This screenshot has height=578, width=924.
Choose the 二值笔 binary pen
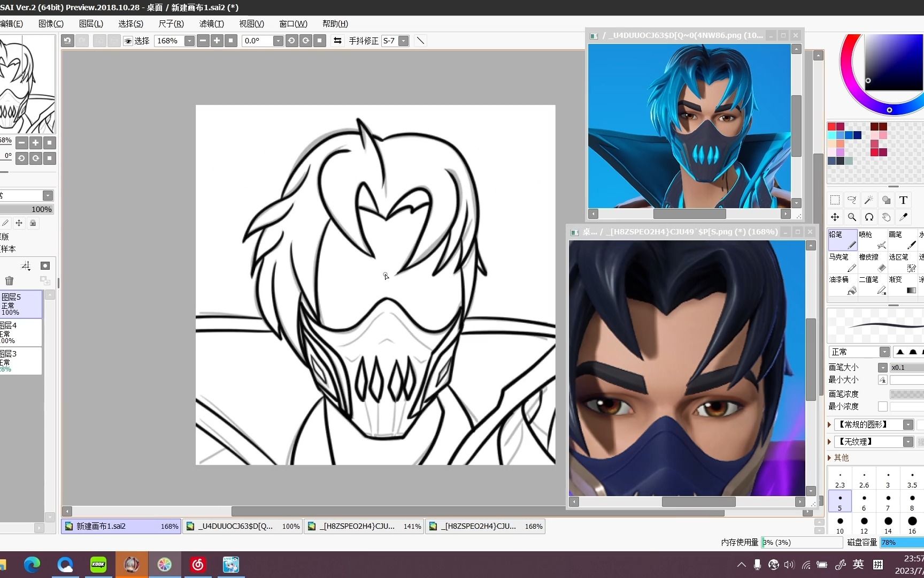pyautogui.click(x=873, y=285)
